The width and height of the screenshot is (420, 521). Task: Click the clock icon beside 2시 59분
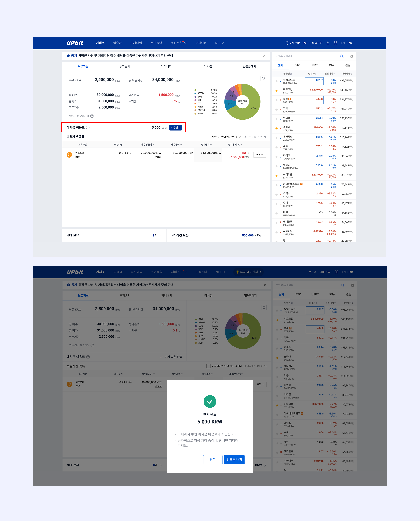coord(287,43)
